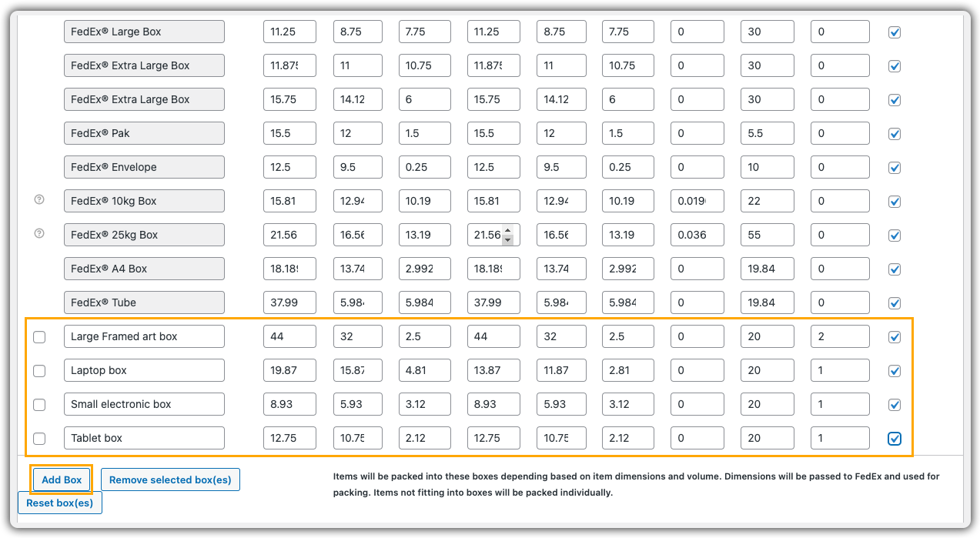This screenshot has width=980, height=538.
Task: Focus the Large Framed art box name field
Action: 144,336
